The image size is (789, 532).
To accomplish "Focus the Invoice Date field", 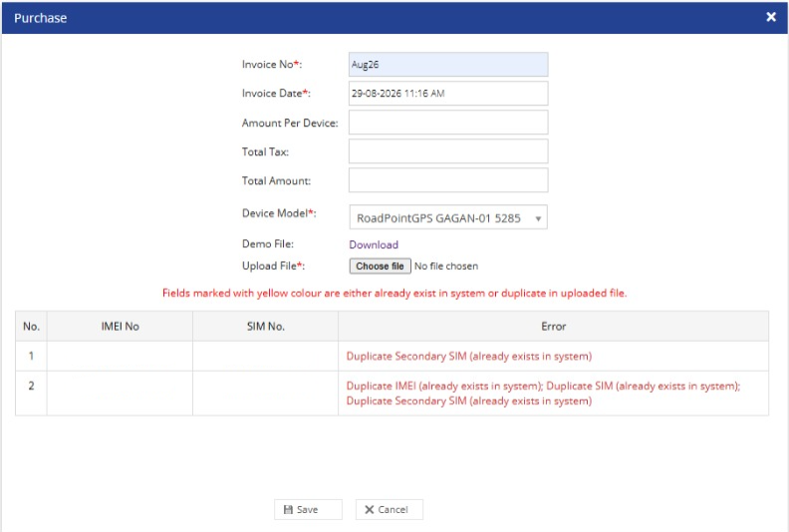I will (448, 93).
